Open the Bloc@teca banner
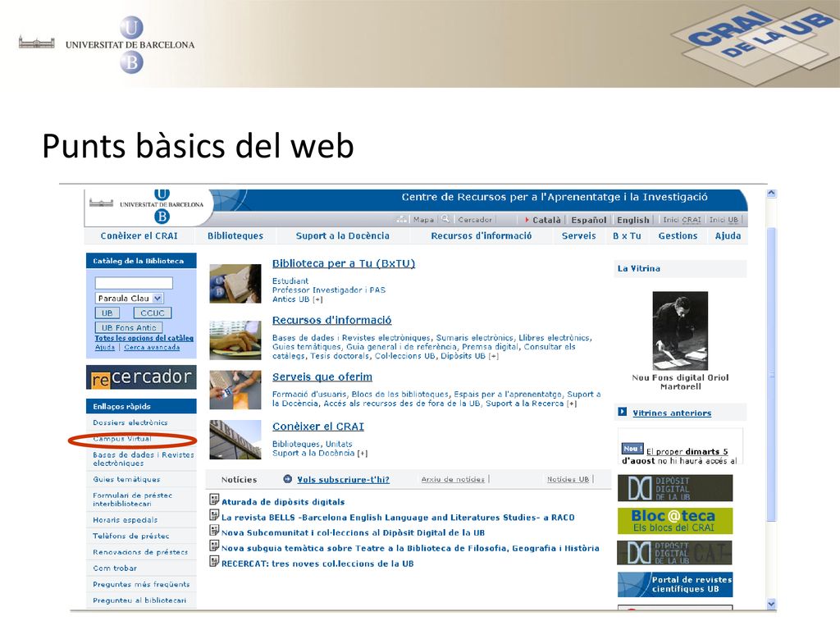The image size is (840, 630). [675, 521]
